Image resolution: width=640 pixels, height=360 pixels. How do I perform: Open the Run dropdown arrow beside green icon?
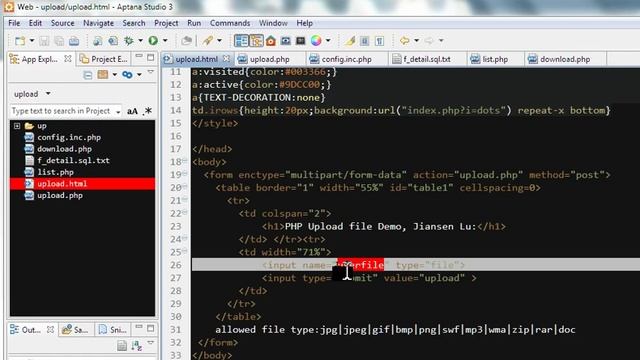coord(165,40)
